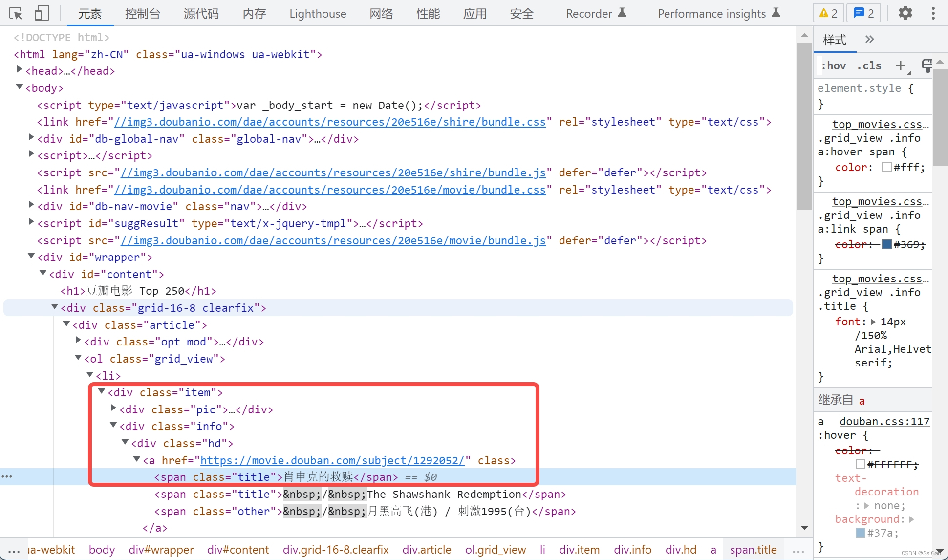Image resolution: width=948 pixels, height=560 pixels.
Task: Toggle the :hov element state button
Action: click(834, 65)
